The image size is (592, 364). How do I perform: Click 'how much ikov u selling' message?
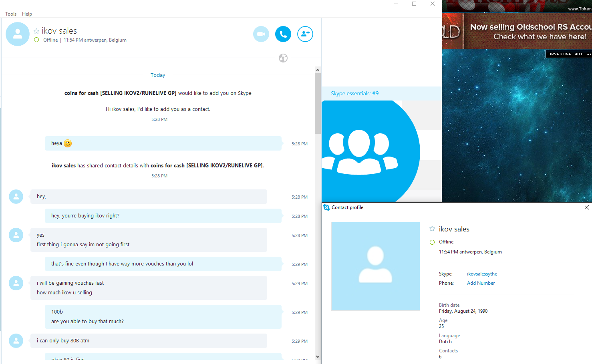pyautogui.click(x=64, y=293)
